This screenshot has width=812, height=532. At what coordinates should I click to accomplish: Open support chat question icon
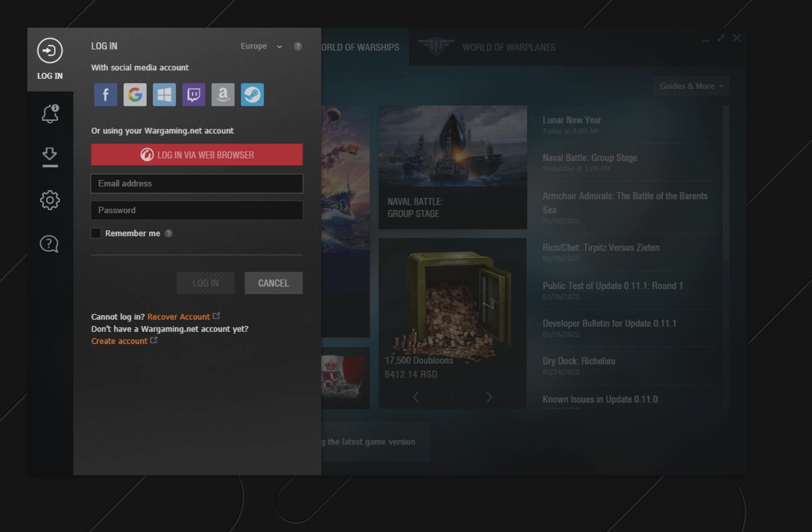click(x=49, y=244)
